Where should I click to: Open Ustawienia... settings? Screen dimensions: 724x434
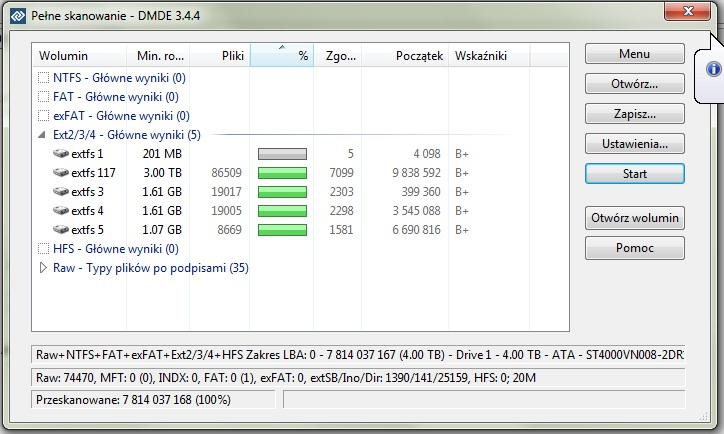tap(634, 144)
